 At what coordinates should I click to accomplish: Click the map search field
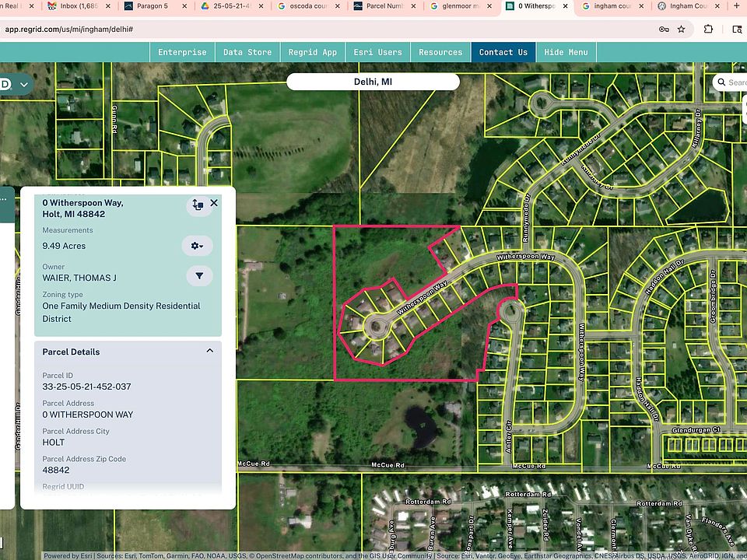(x=735, y=82)
